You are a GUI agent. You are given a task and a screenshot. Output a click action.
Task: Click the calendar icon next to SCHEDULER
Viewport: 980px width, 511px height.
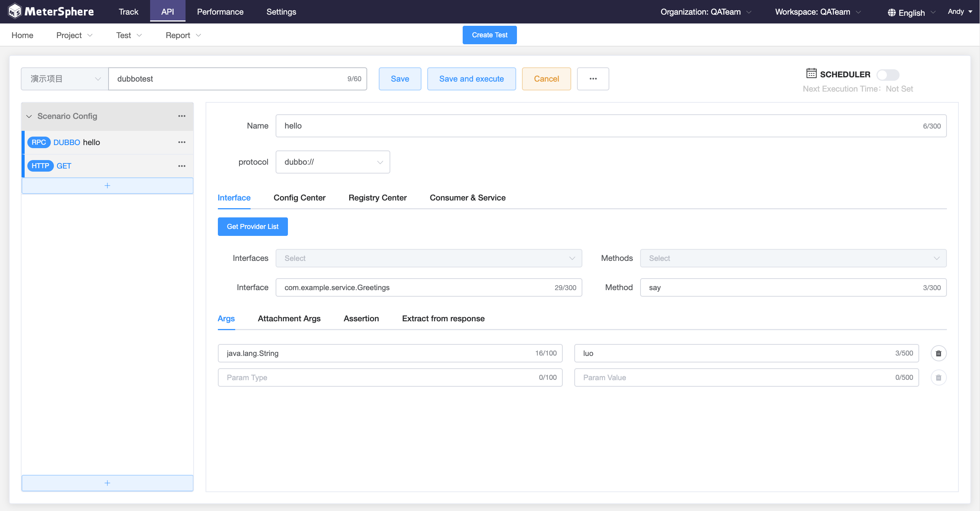[811, 74]
